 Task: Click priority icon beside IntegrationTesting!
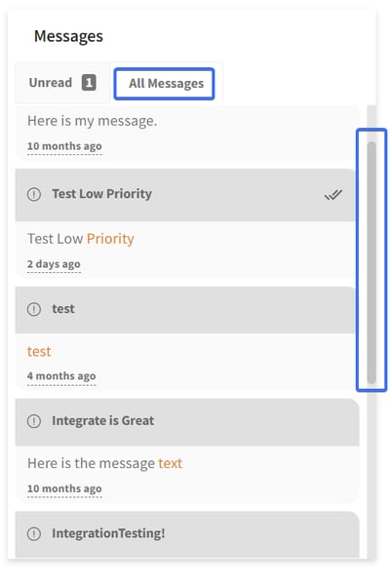click(34, 533)
